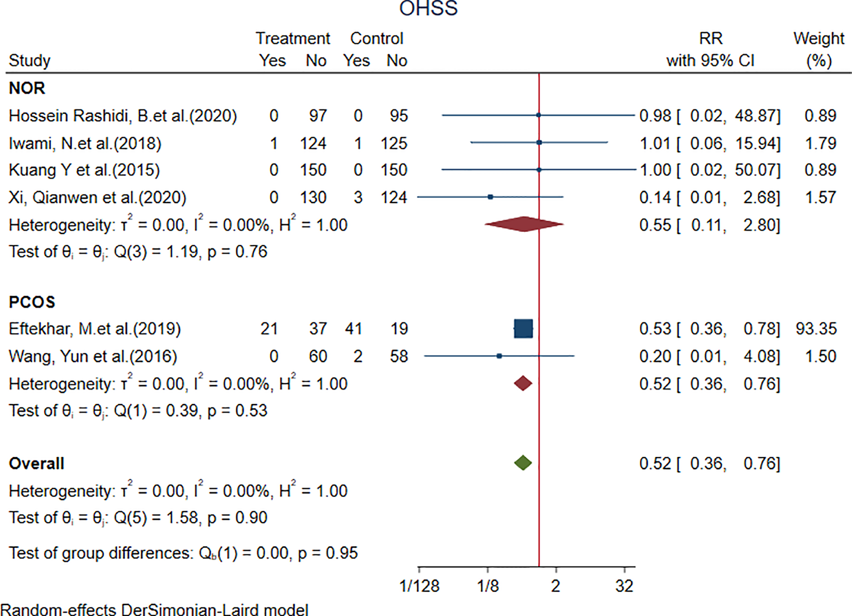Click the dark red PCOS subgroup diamond
The width and height of the screenshot is (852, 616).
click(x=523, y=383)
